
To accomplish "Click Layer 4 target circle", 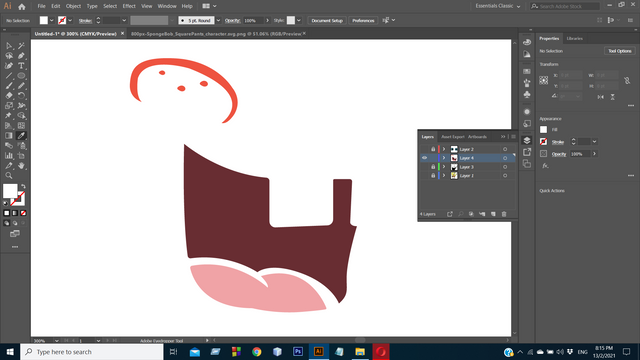I will [505, 158].
